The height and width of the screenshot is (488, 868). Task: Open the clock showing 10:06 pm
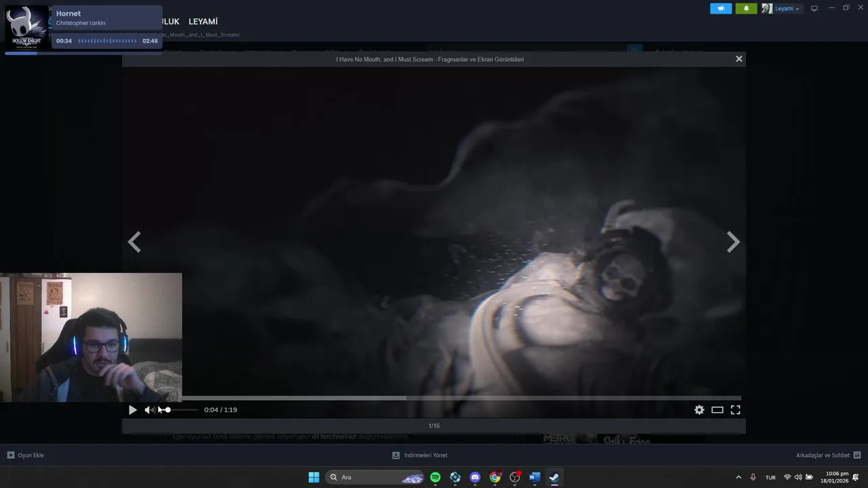(835, 477)
